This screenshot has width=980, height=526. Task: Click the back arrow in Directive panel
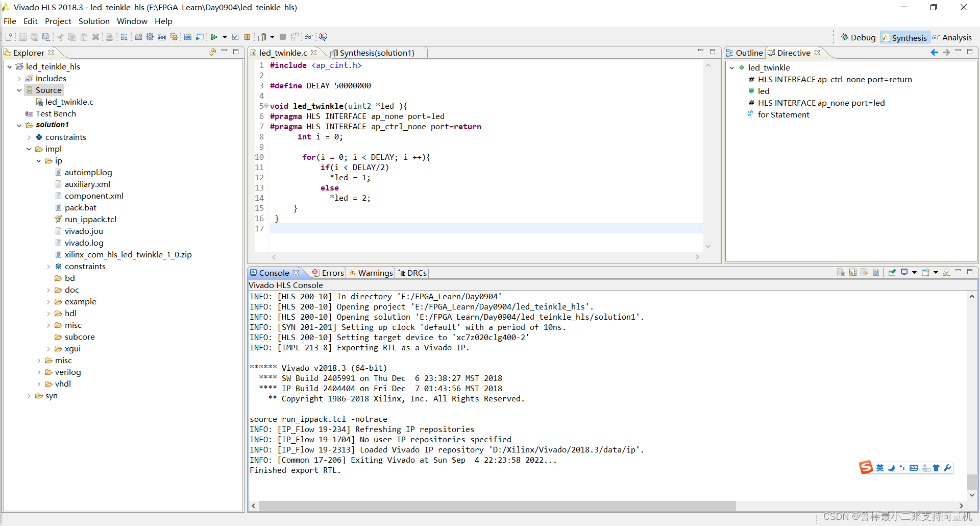coord(935,53)
